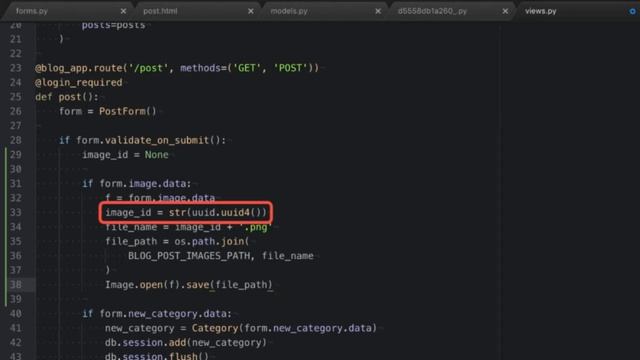The height and width of the screenshot is (360, 640).
Task: Click 'BLOG_POST_IMAGES_PATH' on line 36
Action: pos(189,256)
